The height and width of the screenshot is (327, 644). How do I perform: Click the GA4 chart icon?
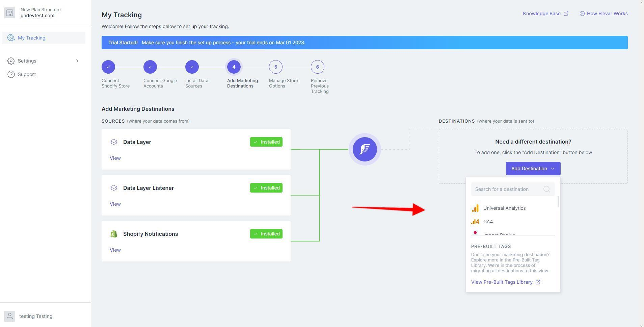(475, 222)
